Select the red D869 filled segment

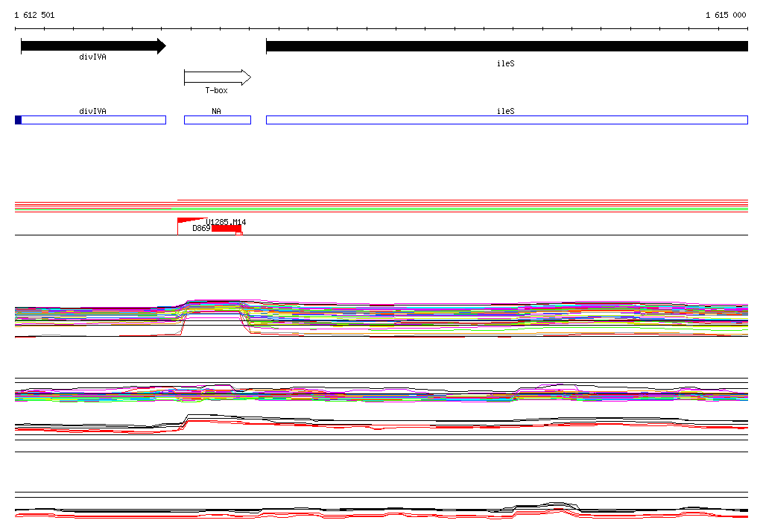[x=227, y=229]
